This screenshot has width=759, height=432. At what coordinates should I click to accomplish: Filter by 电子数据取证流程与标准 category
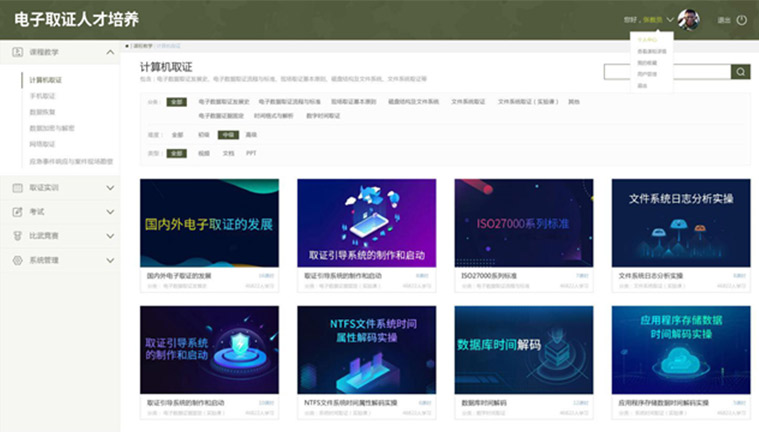[x=289, y=102]
